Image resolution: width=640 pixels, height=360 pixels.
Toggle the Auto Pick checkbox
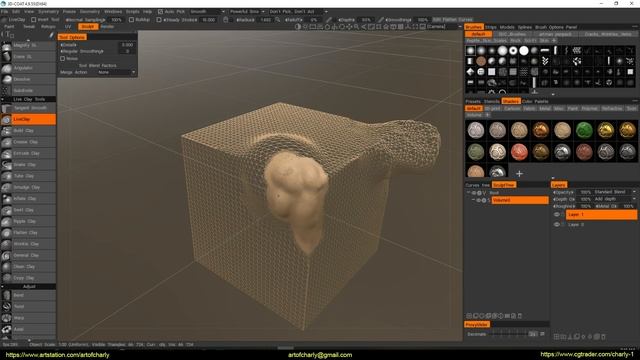pos(160,12)
